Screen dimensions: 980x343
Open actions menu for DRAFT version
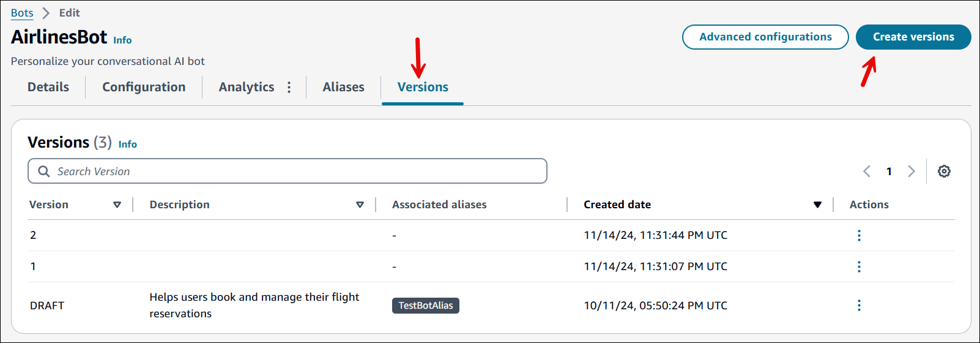click(x=859, y=305)
